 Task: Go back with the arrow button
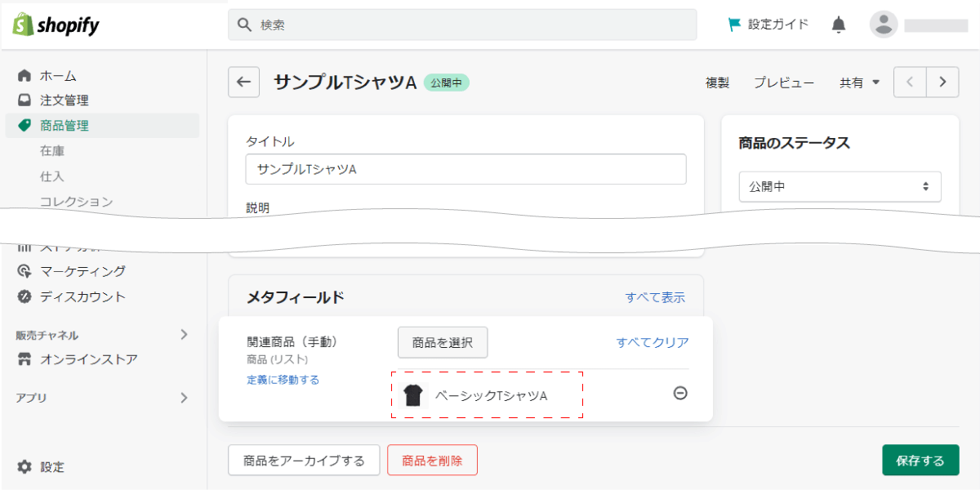click(243, 82)
